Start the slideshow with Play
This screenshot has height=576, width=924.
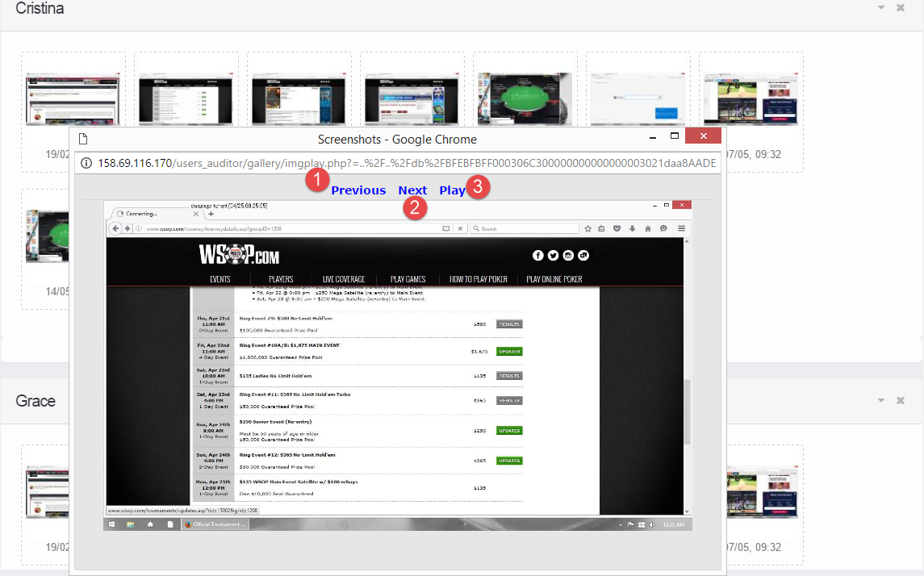pos(452,190)
